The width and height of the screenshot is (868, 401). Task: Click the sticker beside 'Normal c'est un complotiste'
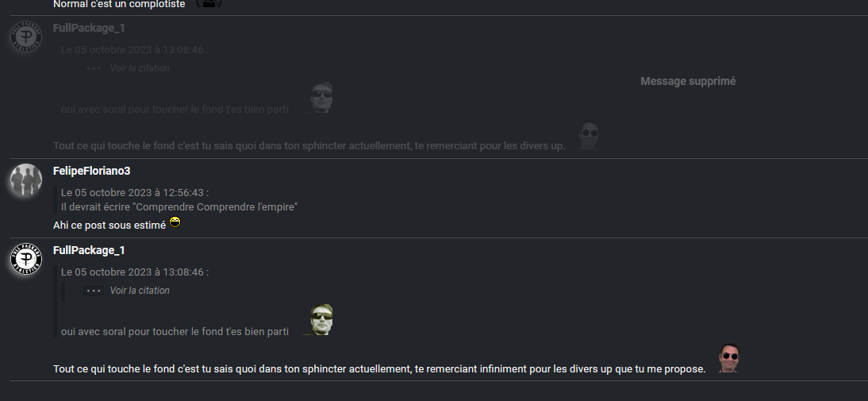click(209, 3)
